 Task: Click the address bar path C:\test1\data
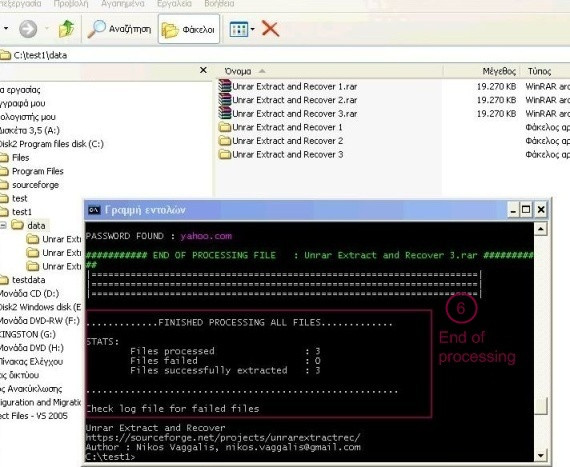pos(40,55)
